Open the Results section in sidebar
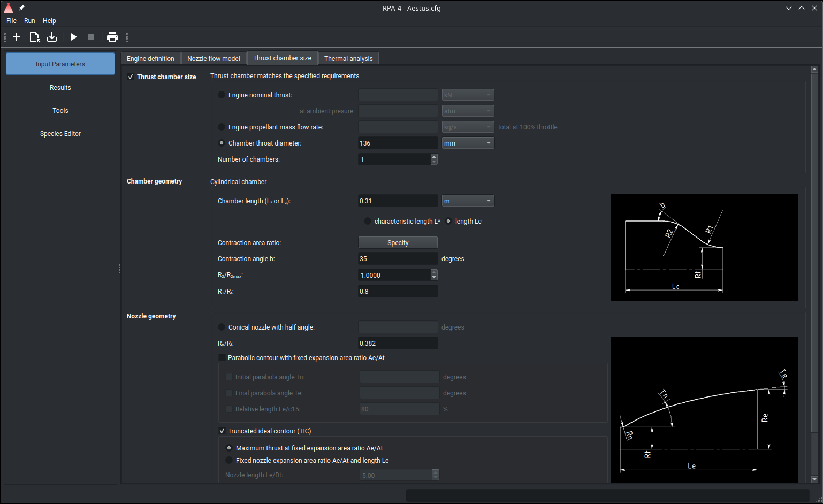Viewport: 823px width, 504px height. (60, 88)
